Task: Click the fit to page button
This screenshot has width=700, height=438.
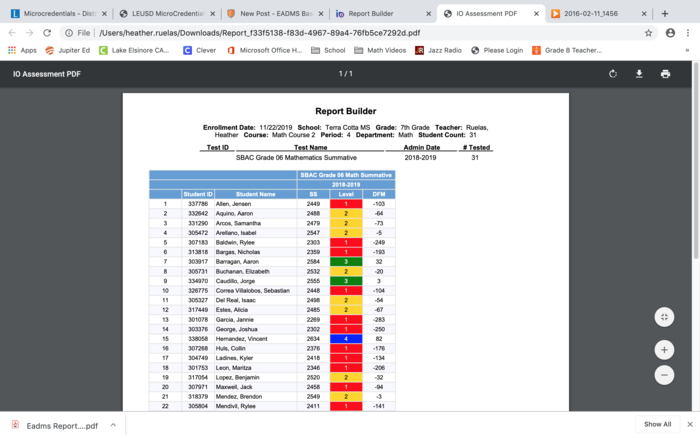Action: 663,316
